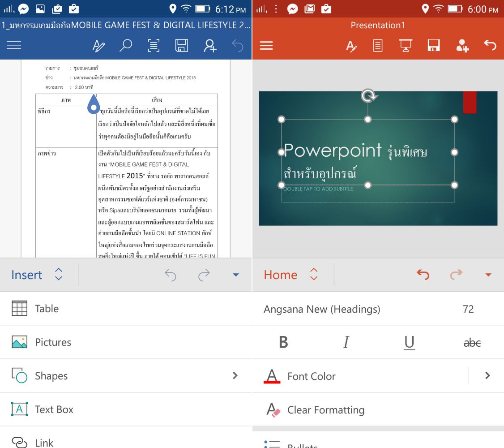504x448 pixels.
Task: Insert Pictures in Word
Action: pos(126,342)
